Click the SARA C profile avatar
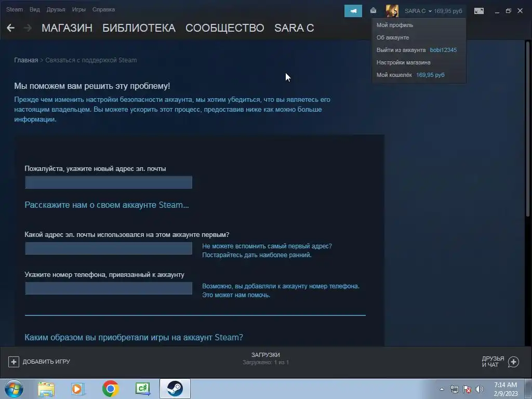Viewport: 532px width, 399px height. tap(392, 11)
